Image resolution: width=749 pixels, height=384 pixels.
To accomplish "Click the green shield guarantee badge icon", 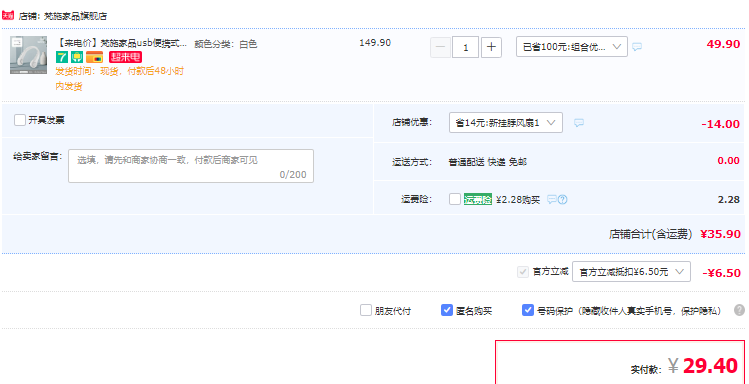I will pyautogui.click(x=77, y=57).
